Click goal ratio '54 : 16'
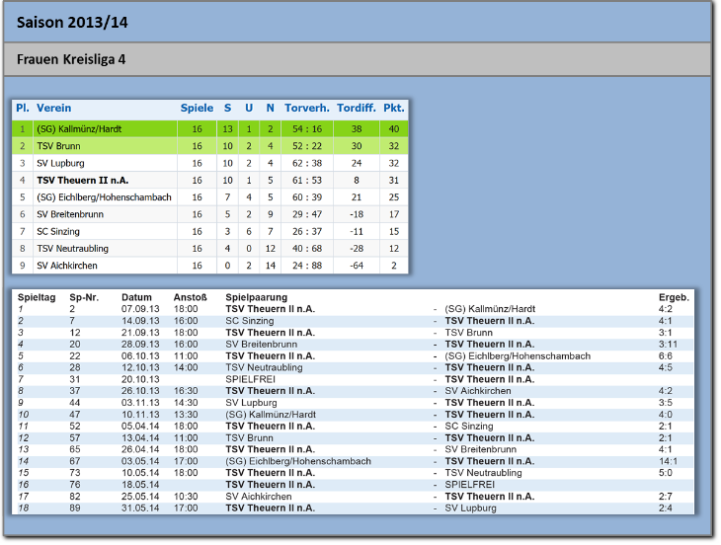This screenshot has width=721, height=545. (307, 129)
